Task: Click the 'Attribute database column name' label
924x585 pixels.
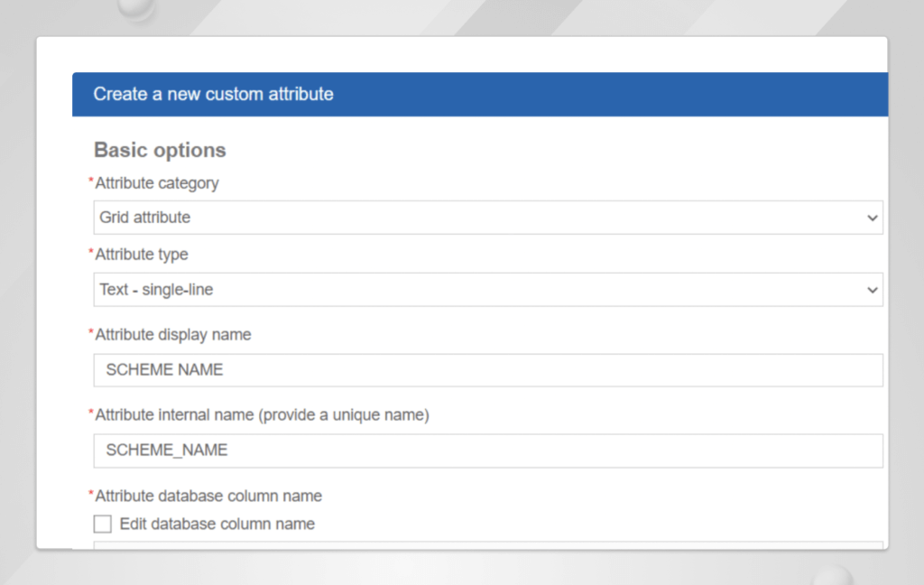Action: [208, 496]
